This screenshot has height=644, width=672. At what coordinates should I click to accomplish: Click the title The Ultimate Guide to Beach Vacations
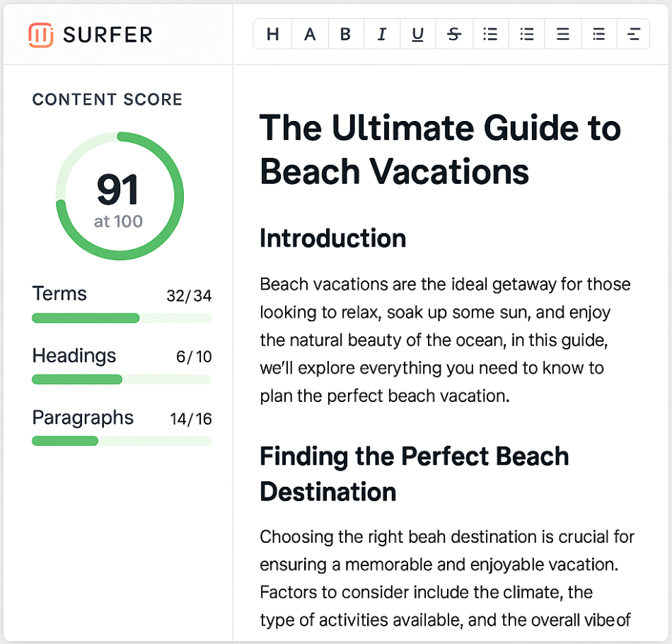[440, 149]
